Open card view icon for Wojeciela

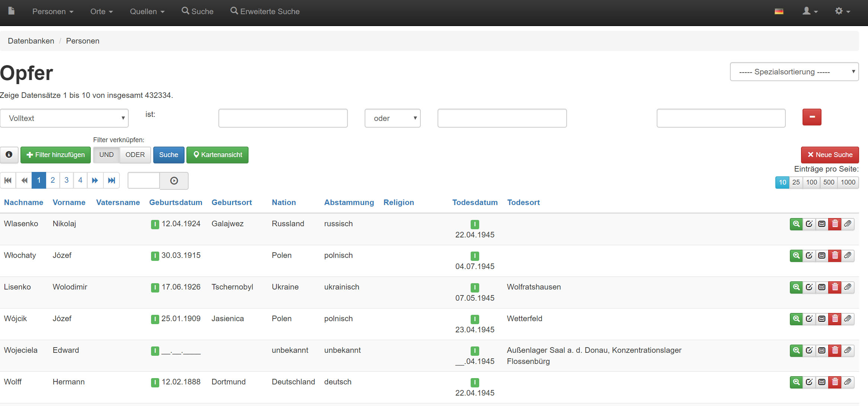pos(822,351)
